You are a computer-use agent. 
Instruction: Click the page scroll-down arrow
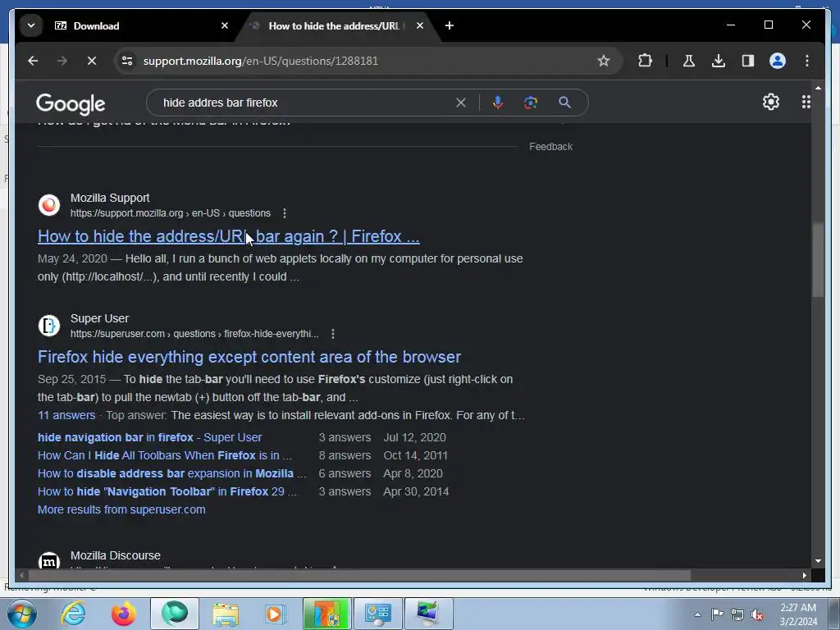(818, 561)
